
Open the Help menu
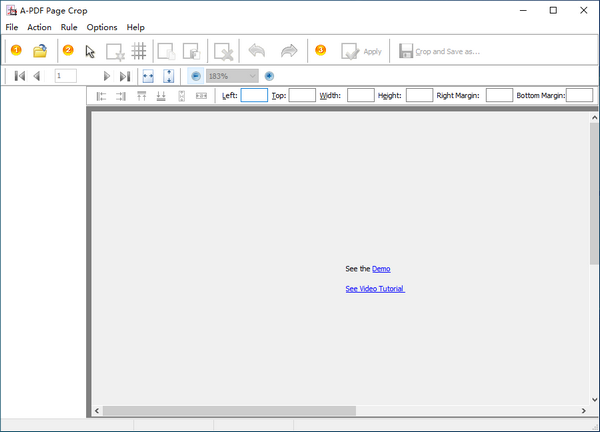[135, 27]
